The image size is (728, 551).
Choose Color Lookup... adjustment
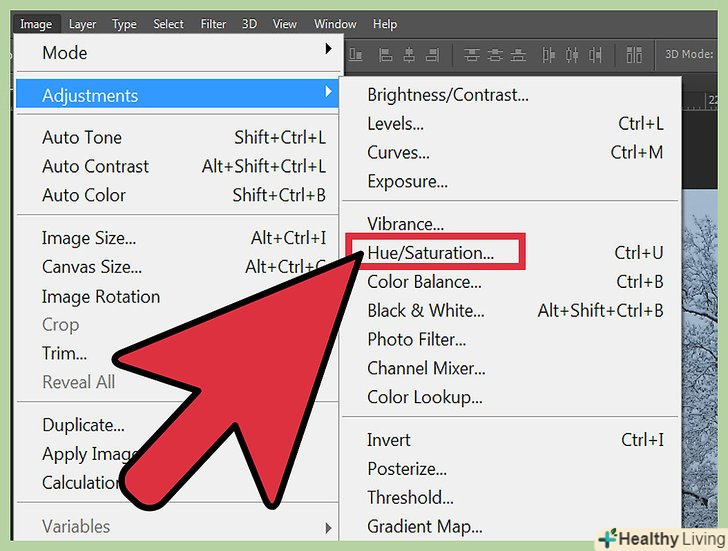pyautogui.click(x=511, y=397)
